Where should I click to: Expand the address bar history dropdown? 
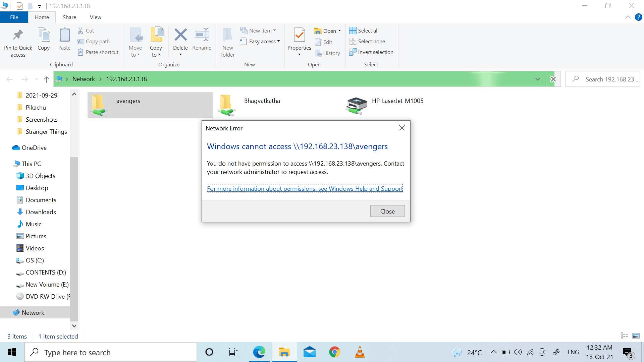538,79
